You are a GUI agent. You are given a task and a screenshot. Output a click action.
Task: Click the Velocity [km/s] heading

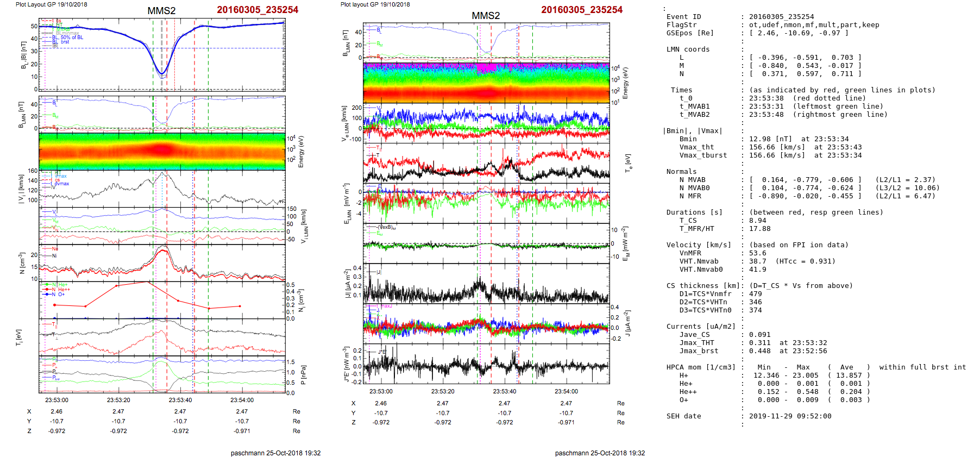coord(699,245)
